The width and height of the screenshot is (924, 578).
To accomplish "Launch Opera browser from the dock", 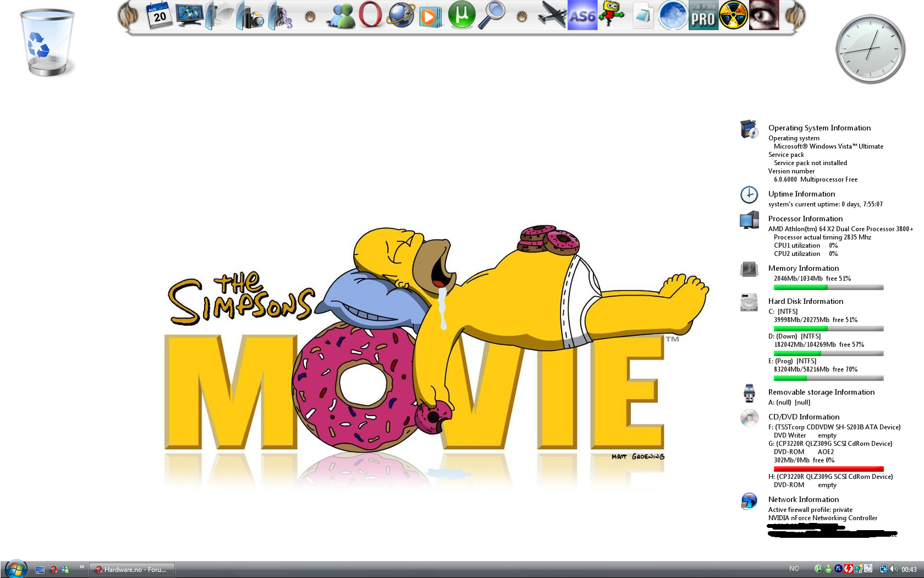I will click(x=371, y=15).
